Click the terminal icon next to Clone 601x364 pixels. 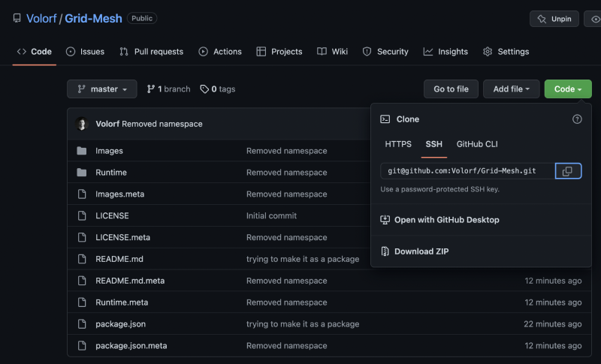[x=385, y=119]
